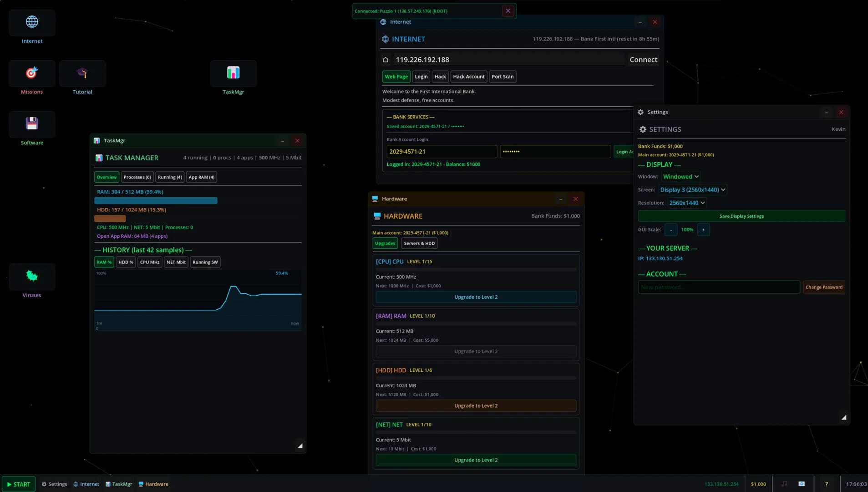The height and width of the screenshot is (492, 868).
Task: Upgrade NET to Level 2
Action: 476,460
